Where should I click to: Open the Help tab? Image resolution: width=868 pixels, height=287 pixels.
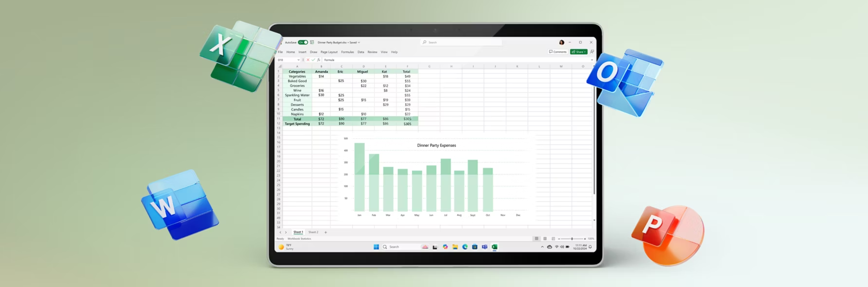click(395, 52)
